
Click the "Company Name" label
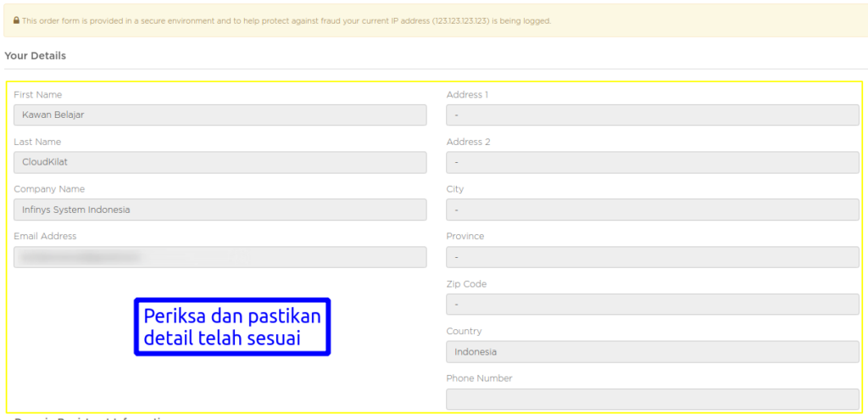coord(49,189)
